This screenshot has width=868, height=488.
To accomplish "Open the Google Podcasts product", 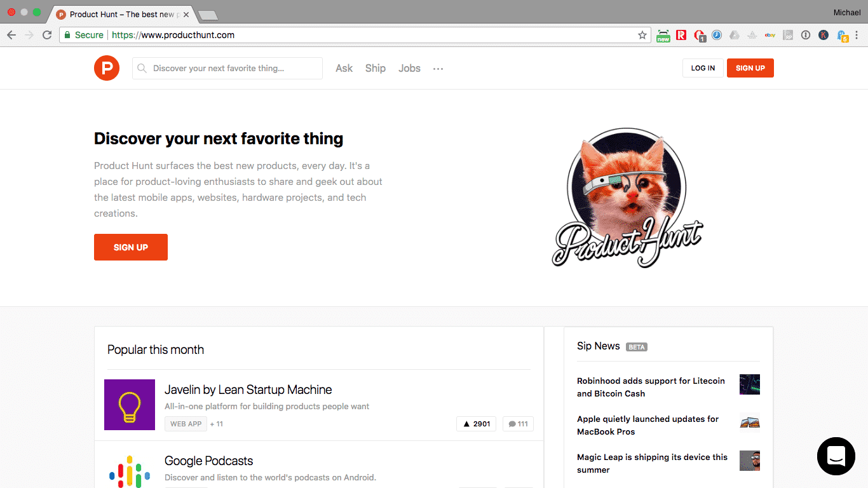I will [208, 461].
